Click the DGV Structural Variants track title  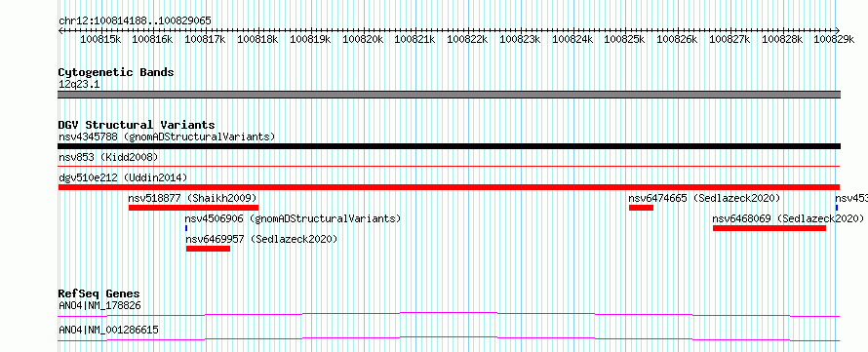tap(137, 125)
